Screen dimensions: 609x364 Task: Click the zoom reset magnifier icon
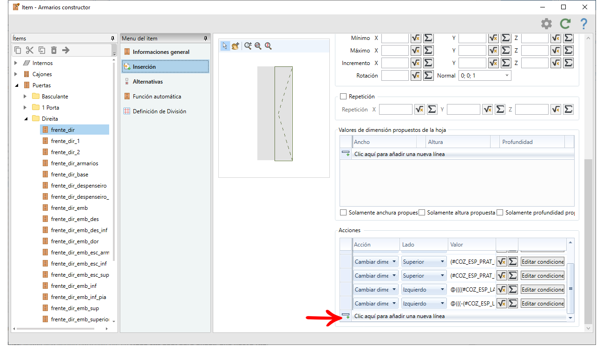[x=268, y=45]
